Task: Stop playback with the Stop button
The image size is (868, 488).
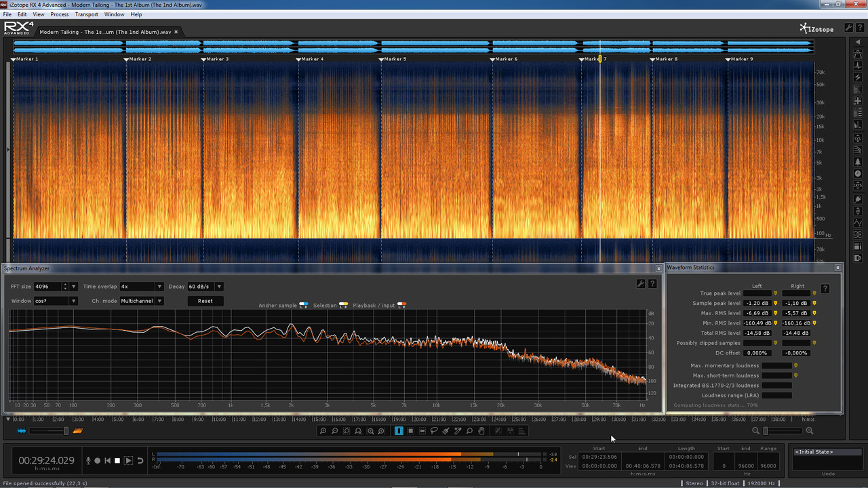Action: click(117, 461)
